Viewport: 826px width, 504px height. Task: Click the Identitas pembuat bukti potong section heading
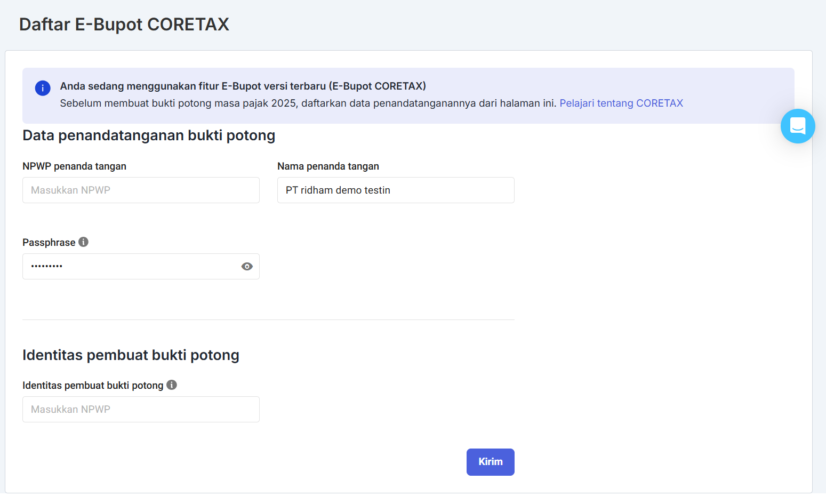(131, 355)
